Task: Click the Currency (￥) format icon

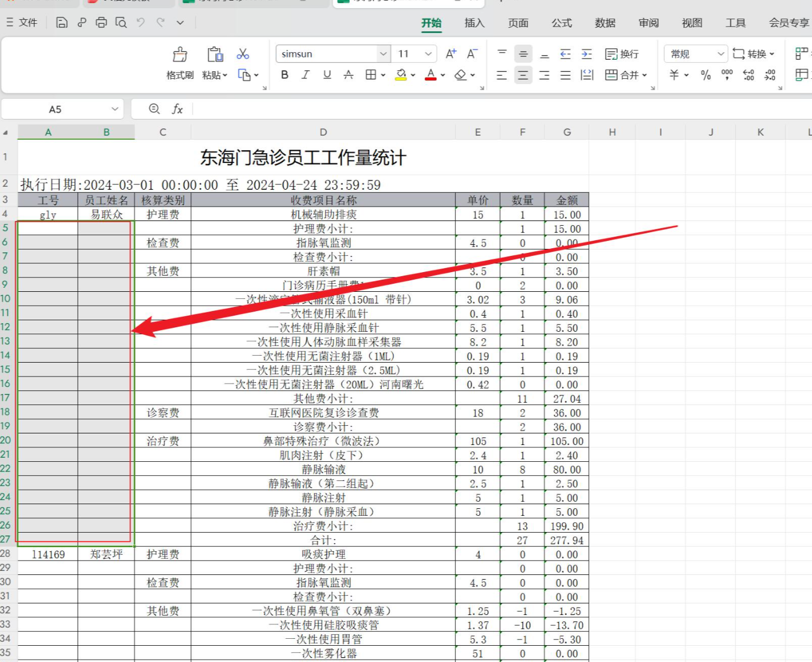Action: 674,75
